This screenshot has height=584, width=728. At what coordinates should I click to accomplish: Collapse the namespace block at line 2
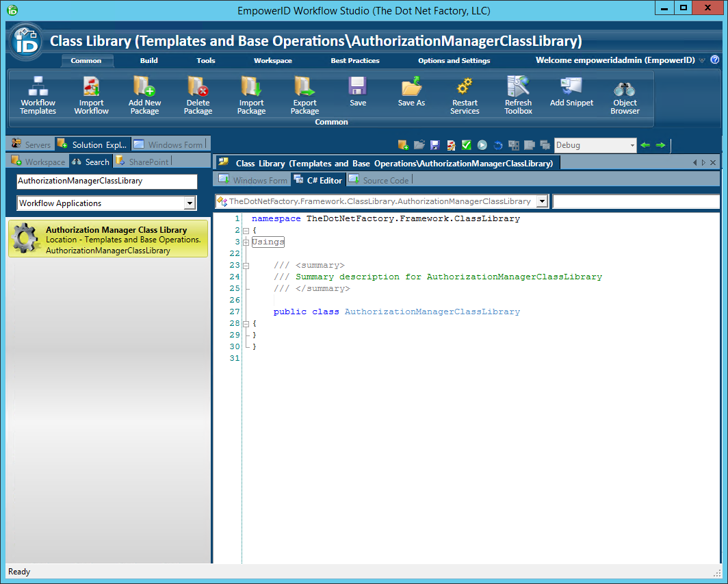point(246,230)
